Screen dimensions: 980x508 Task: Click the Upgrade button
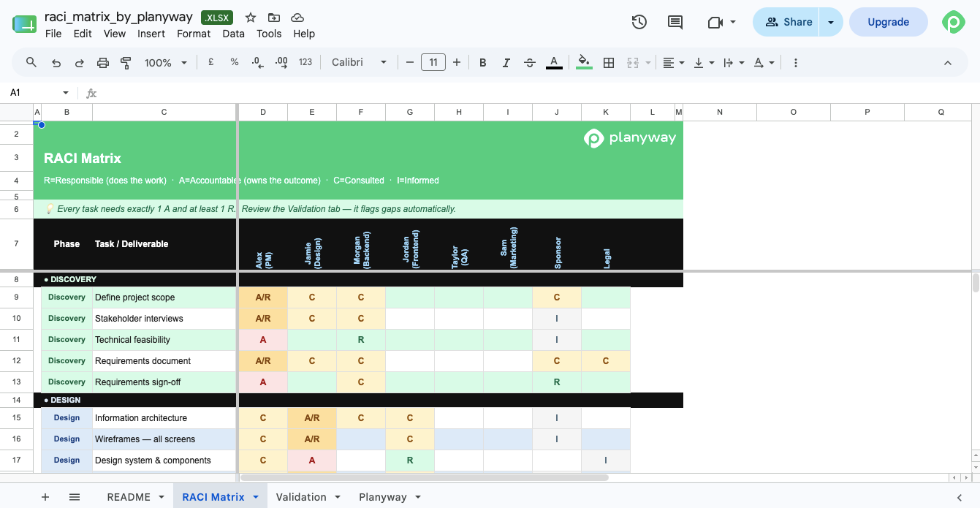pyautogui.click(x=888, y=22)
